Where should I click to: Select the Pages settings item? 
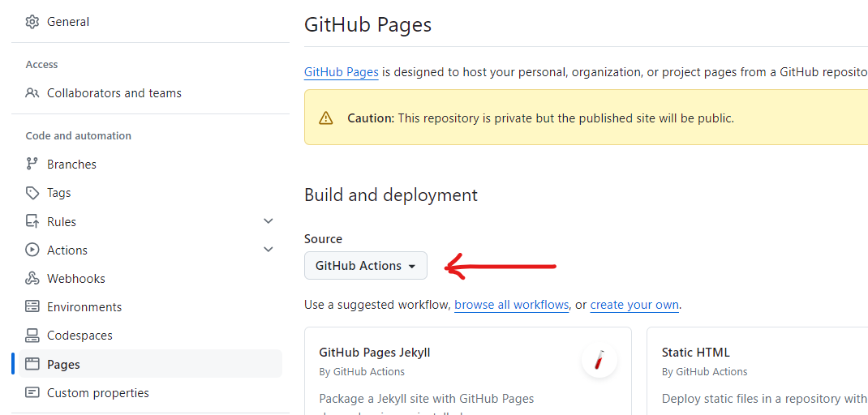click(150, 364)
